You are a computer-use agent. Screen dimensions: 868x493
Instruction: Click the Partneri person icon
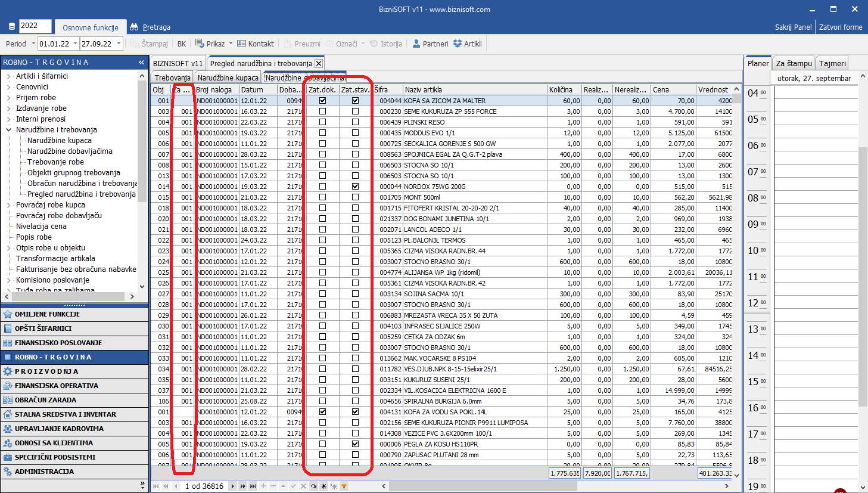[x=416, y=44]
